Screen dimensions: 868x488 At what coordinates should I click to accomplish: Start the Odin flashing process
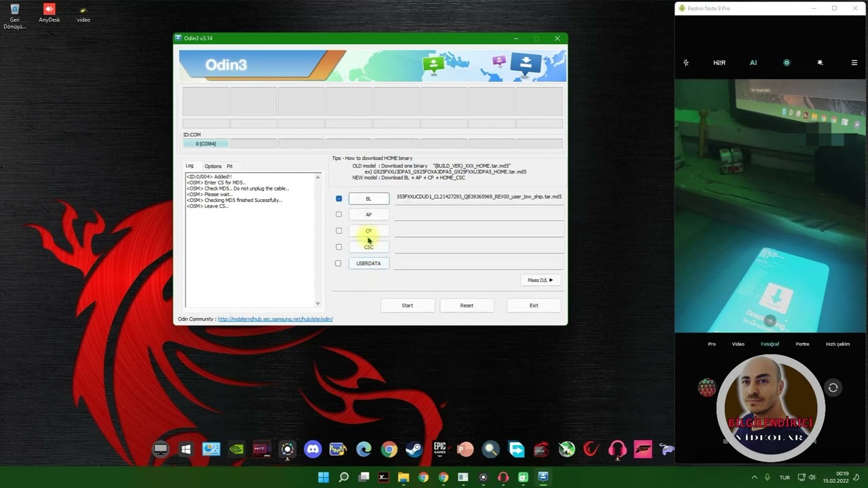pyautogui.click(x=407, y=305)
